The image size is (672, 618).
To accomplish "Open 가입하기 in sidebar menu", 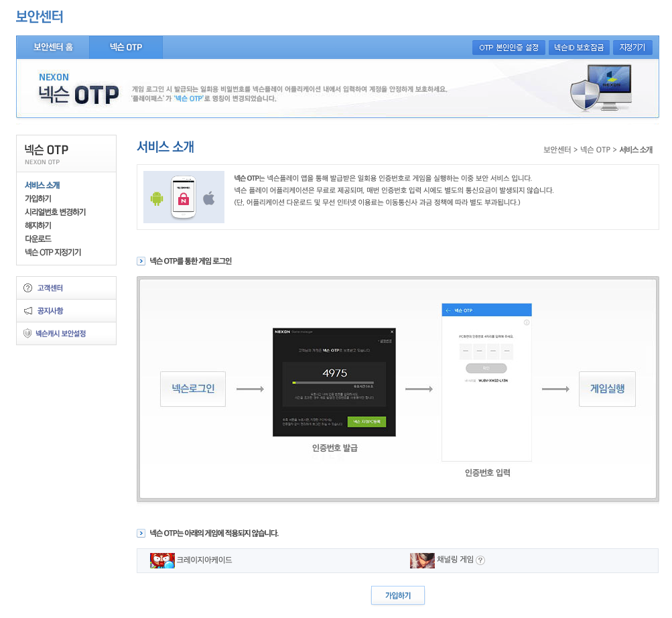I will (x=38, y=198).
